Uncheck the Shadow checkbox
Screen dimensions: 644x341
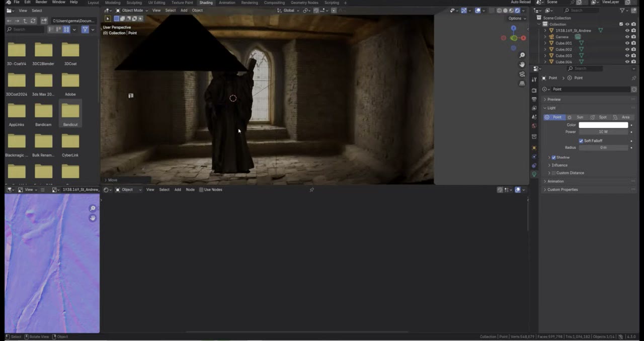click(553, 157)
